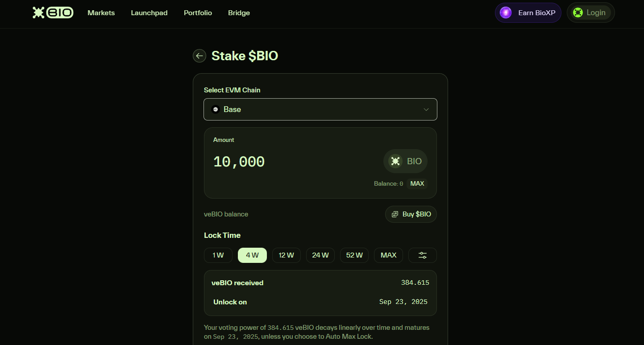Select the 12 W lock time option
The width and height of the screenshot is (644, 345).
click(286, 255)
